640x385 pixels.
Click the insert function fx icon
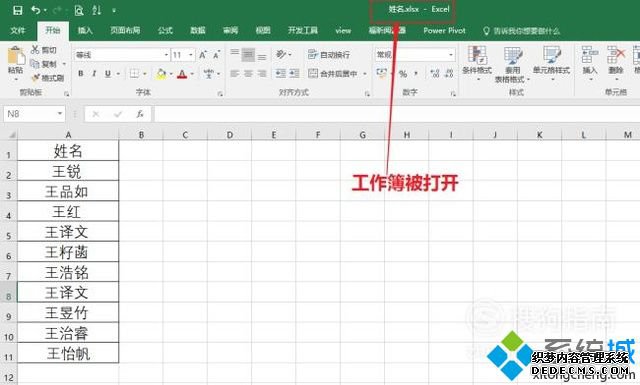[x=140, y=114]
